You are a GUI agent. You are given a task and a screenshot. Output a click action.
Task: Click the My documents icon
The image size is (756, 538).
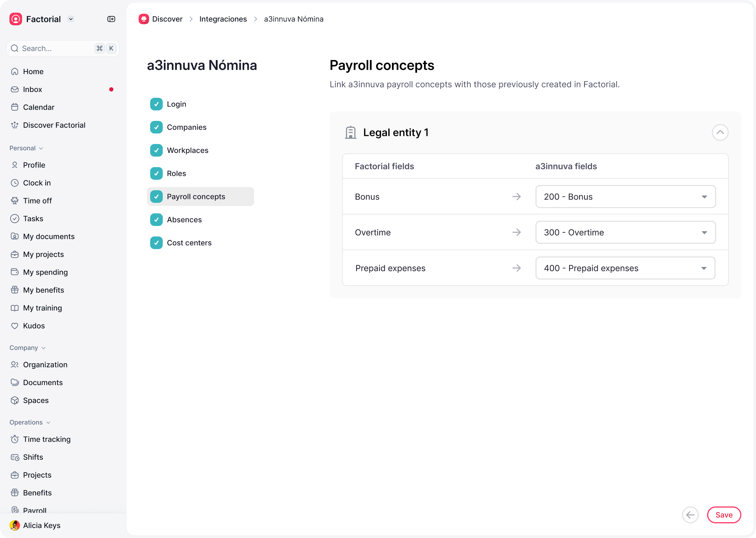click(x=15, y=237)
